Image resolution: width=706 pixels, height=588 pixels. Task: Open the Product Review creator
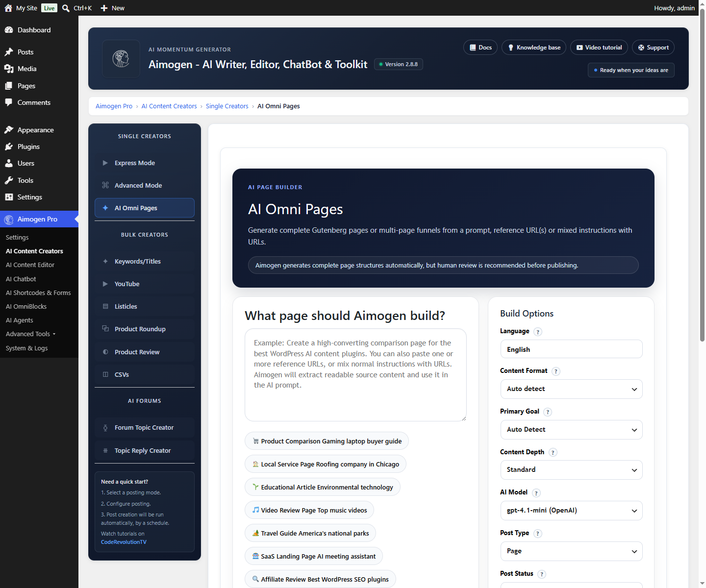point(145,352)
